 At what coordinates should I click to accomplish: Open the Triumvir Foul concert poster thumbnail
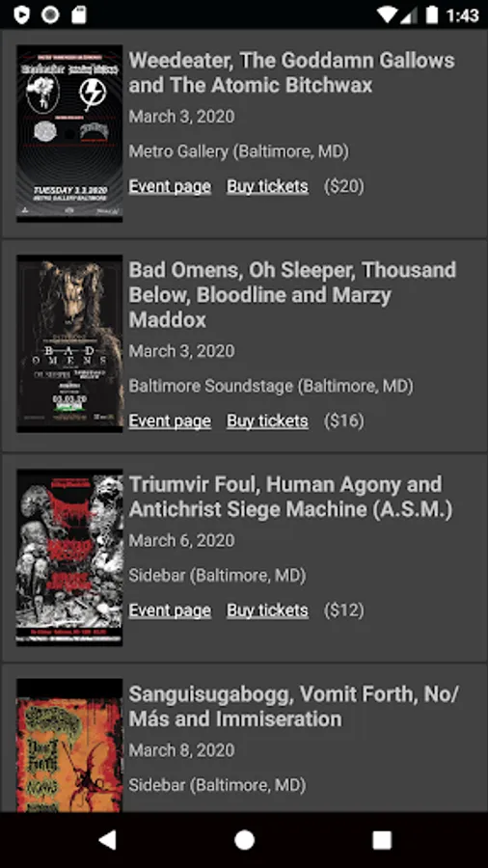point(69,557)
